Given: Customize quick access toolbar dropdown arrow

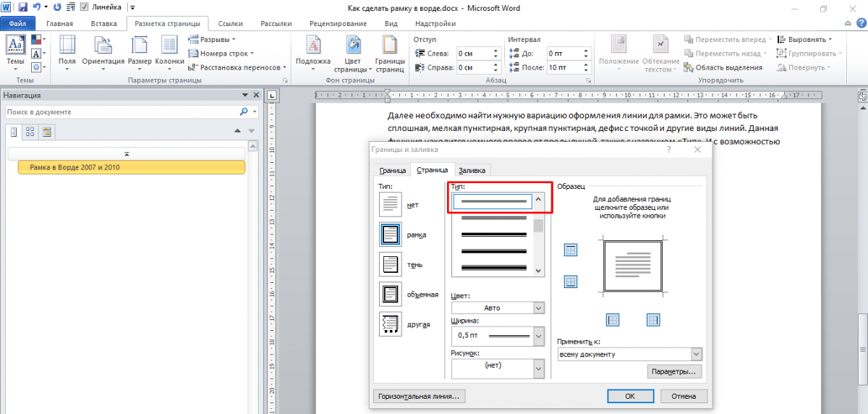Looking at the screenshot, I should (132, 7).
